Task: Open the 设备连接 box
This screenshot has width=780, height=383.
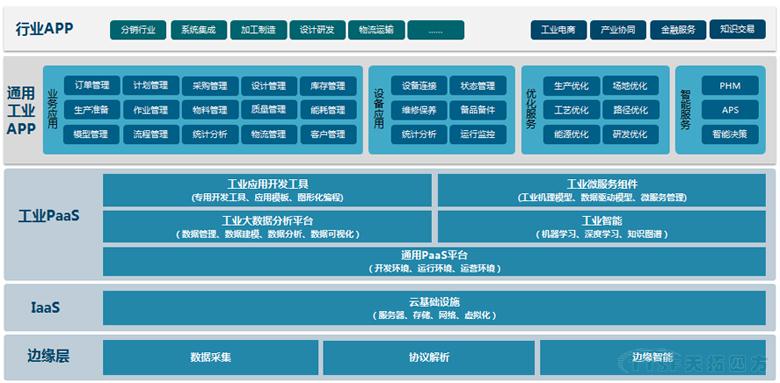Action: click(419, 86)
